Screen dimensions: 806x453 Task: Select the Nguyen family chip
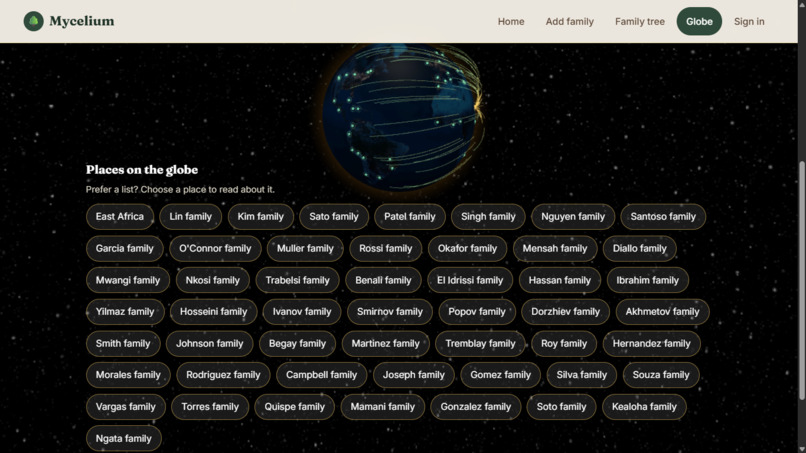point(573,216)
